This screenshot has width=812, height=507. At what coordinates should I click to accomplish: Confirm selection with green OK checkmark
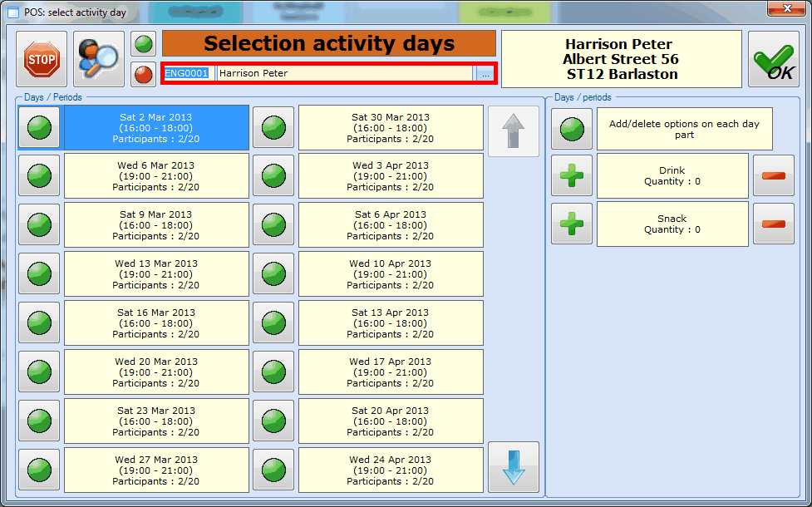click(x=773, y=60)
